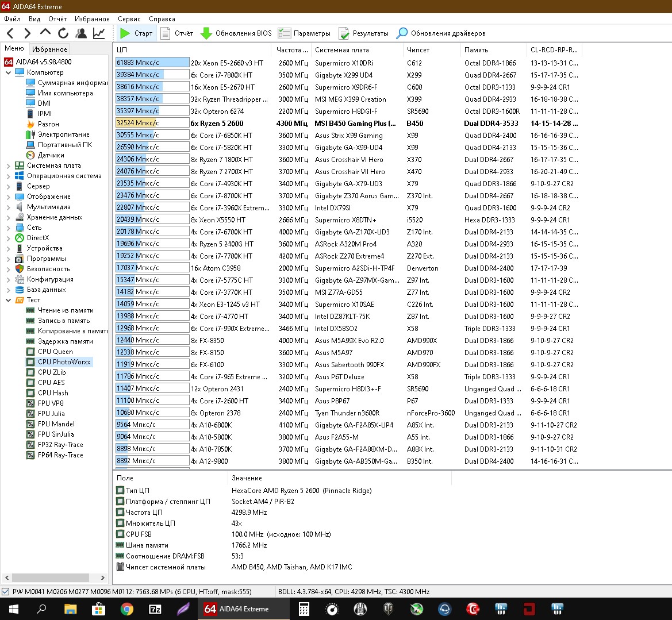Open the Вид menu
This screenshot has height=620, width=672.
(x=34, y=19)
